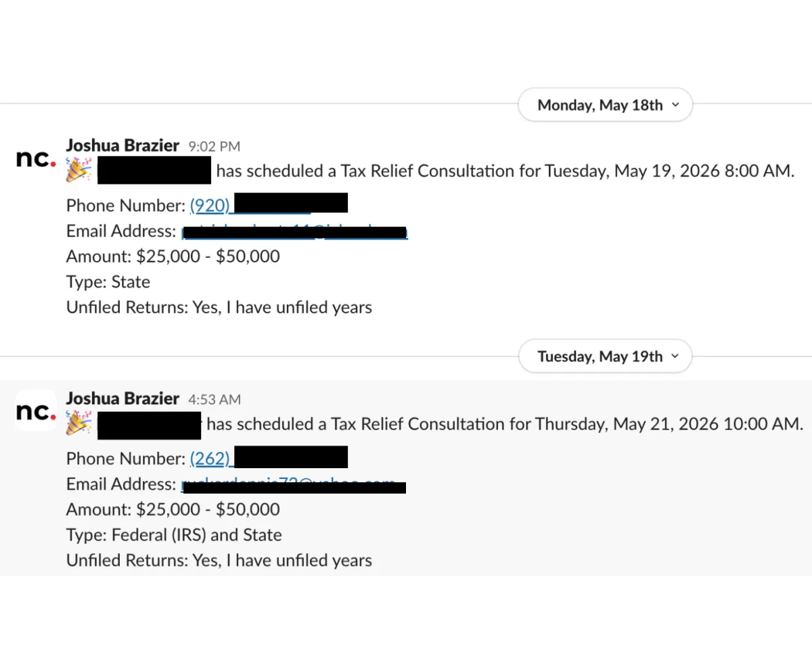This screenshot has width=812, height=669.
Task: Click the party popper emoji in Monday's message
Action: coord(78,170)
